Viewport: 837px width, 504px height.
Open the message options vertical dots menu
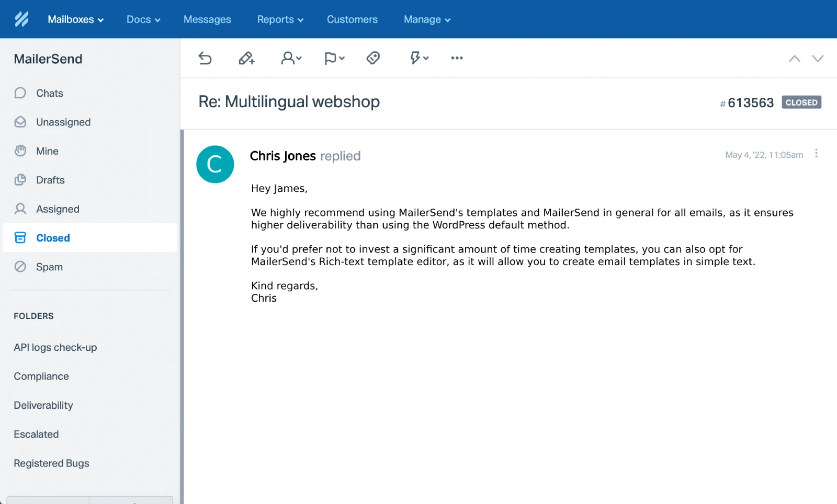[x=816, y=154]
